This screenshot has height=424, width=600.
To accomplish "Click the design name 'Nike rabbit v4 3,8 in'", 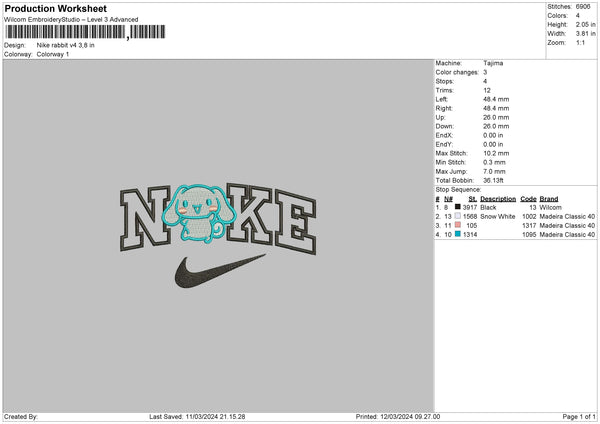I will point(65,45).
